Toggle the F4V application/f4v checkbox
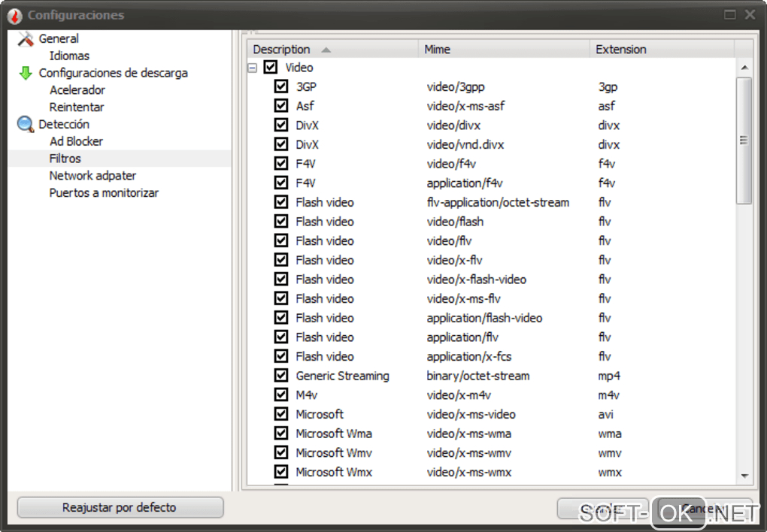 280,183
